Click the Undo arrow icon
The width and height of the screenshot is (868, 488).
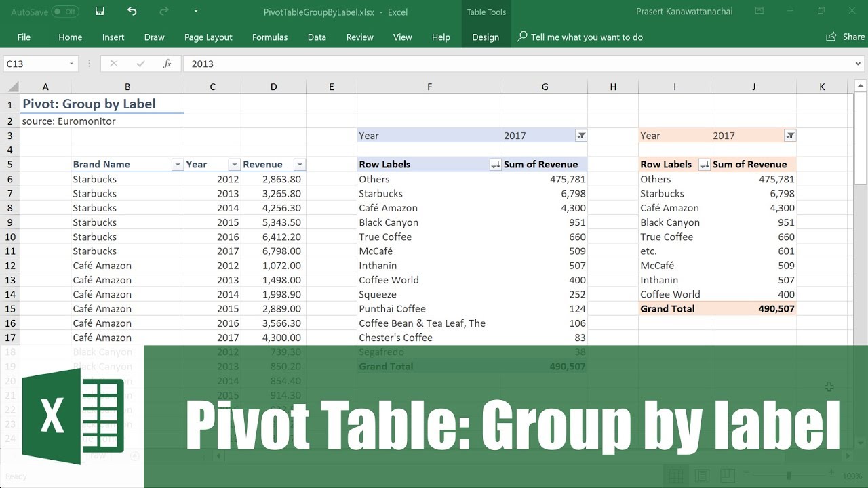tap(132, 12)
